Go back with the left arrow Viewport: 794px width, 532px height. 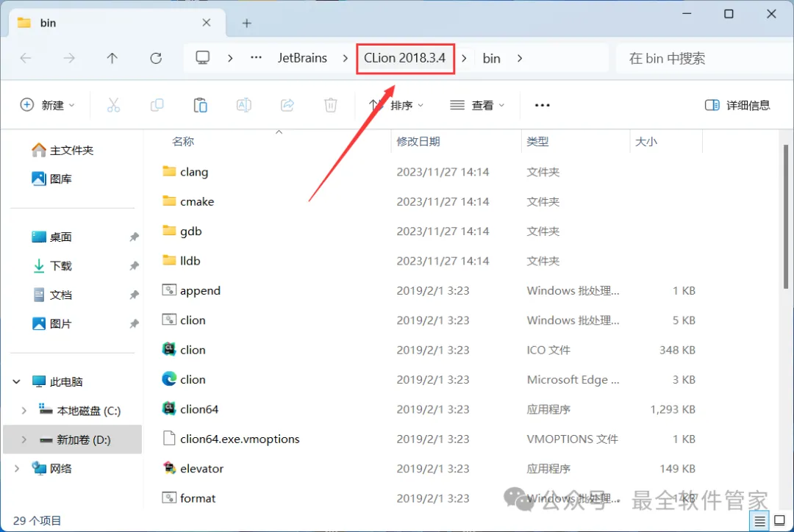click(25, 58)
